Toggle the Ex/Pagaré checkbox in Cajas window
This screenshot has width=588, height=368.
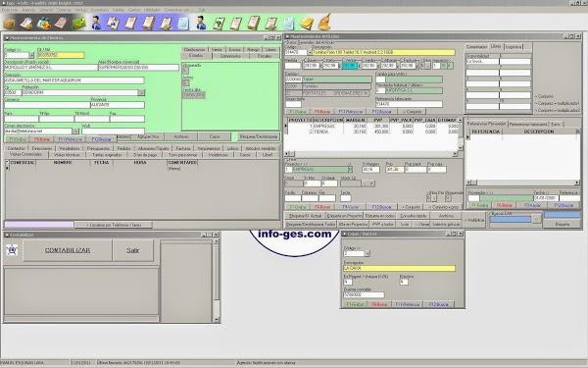click(x=348, y=282)
